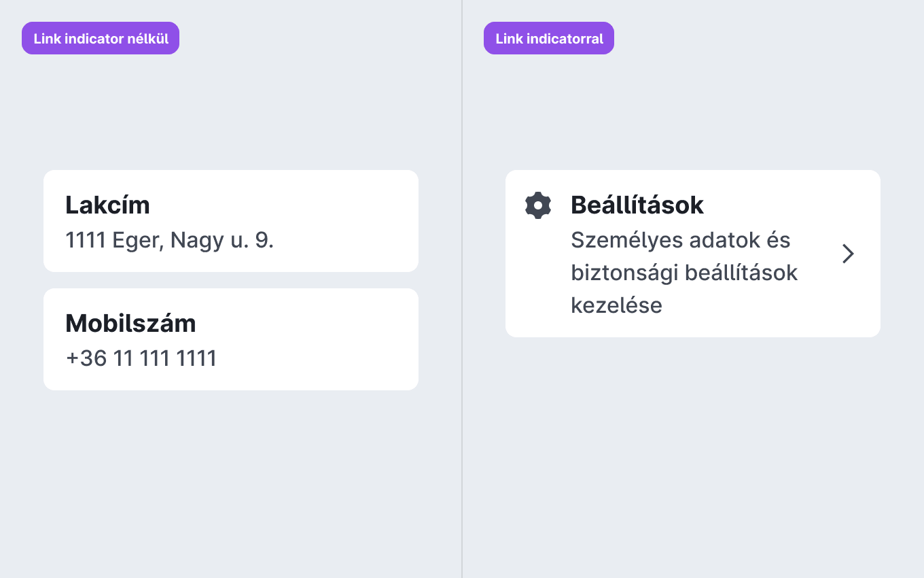Click the grey background under the Beállítások card
Screen dimensions: 924x578
[x=693, y=456]
